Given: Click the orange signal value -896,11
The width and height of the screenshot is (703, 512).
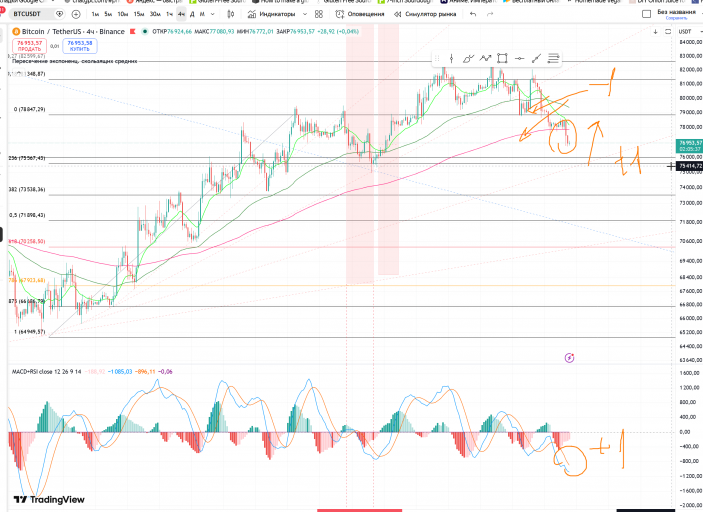Looking at the screenshot, I should [145, 372].
